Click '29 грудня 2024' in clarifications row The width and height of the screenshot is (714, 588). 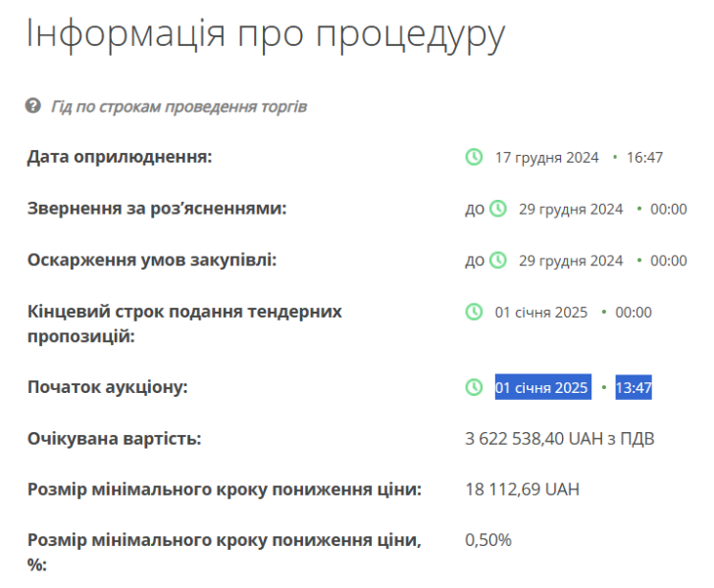(571, 209)
